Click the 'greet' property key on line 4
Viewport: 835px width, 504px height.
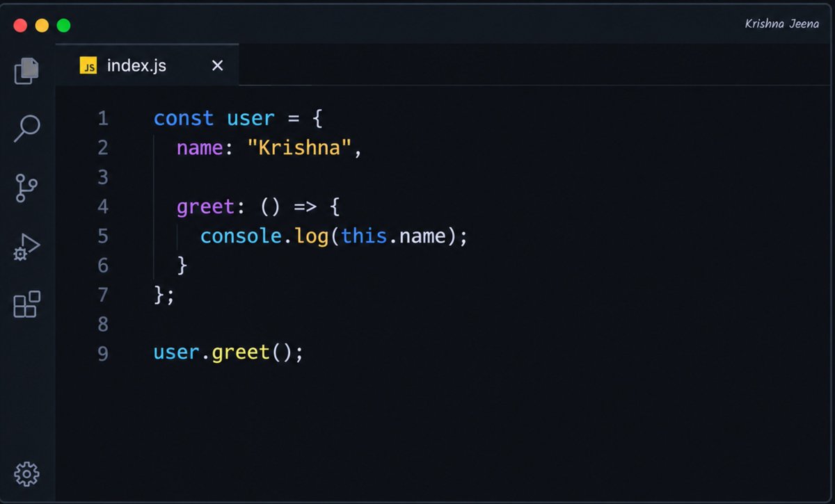206,207
